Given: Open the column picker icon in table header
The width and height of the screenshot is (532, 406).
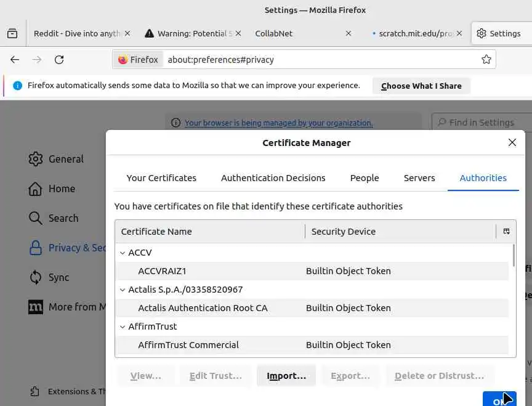Looking at the screenshot, I should pyautogui.click(x=506, y=232).
